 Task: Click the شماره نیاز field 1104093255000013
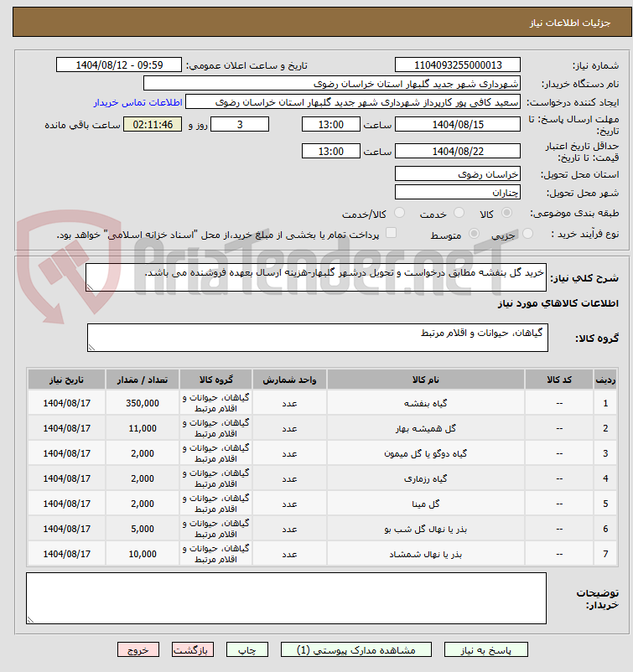458,65
